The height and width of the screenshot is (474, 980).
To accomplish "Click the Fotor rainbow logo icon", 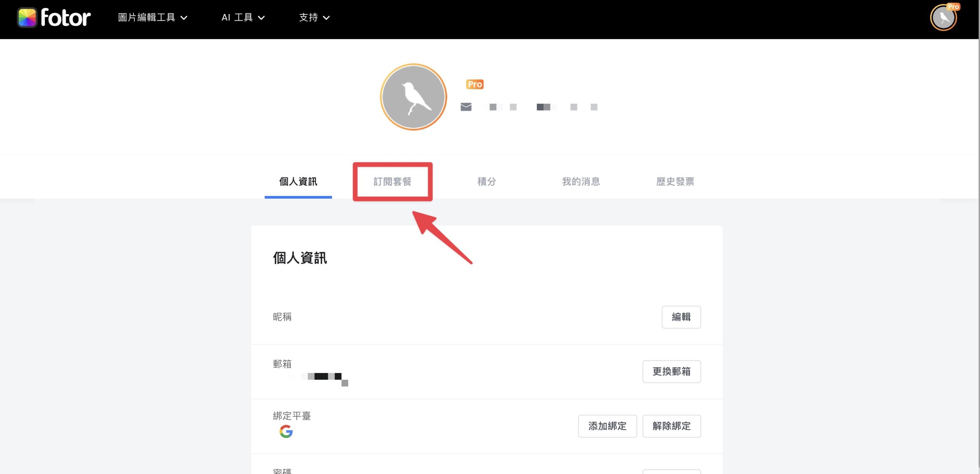I will [x=27, y=18].
